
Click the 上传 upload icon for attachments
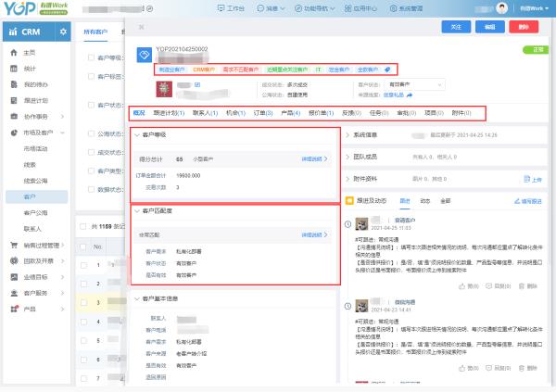(x=526, y=180)
